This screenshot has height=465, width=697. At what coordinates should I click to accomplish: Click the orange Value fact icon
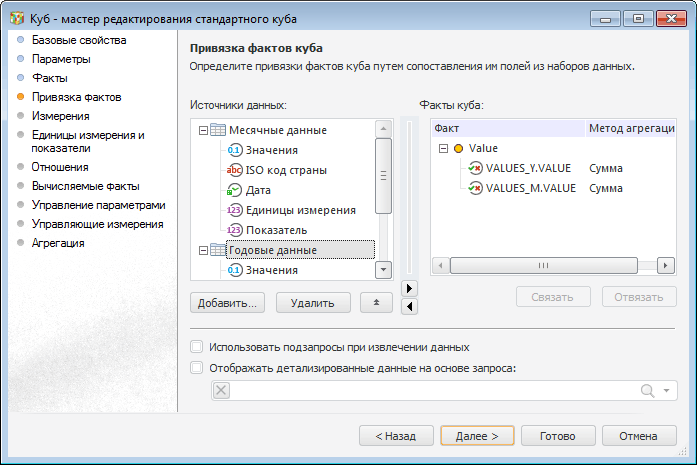459,148
